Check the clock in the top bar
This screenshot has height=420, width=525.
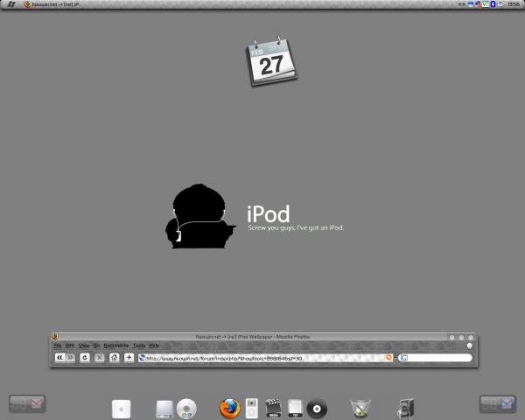[513, 4]
